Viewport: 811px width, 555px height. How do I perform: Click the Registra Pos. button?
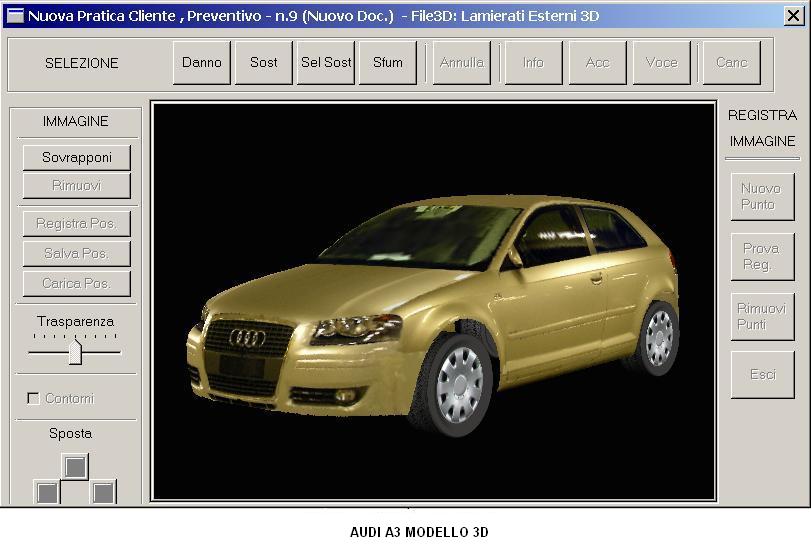(x=77, y=223)
